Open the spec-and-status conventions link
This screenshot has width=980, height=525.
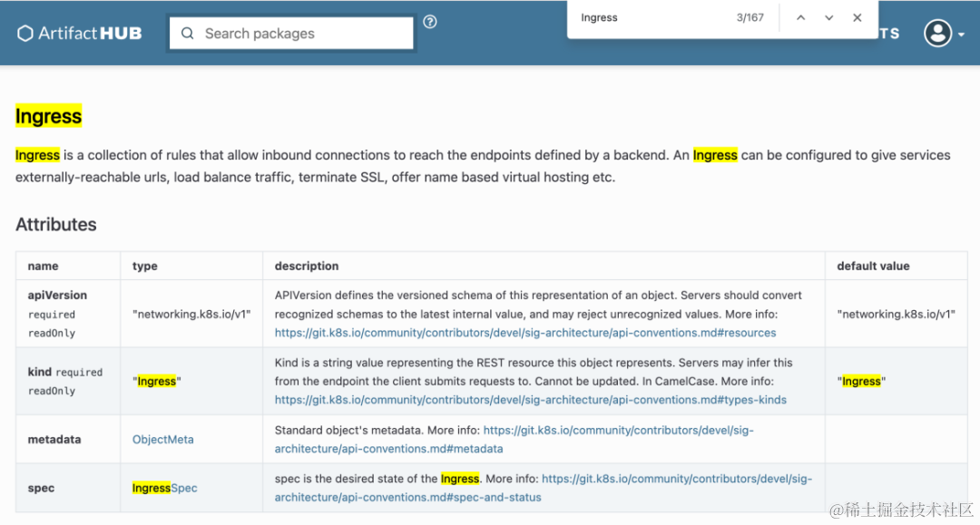(544, 488)
